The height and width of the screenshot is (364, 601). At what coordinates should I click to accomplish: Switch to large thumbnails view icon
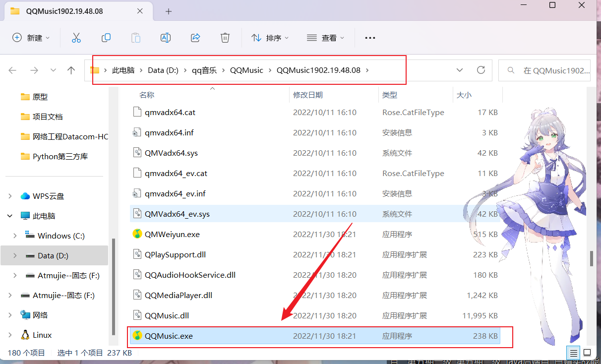pos(587,353)
